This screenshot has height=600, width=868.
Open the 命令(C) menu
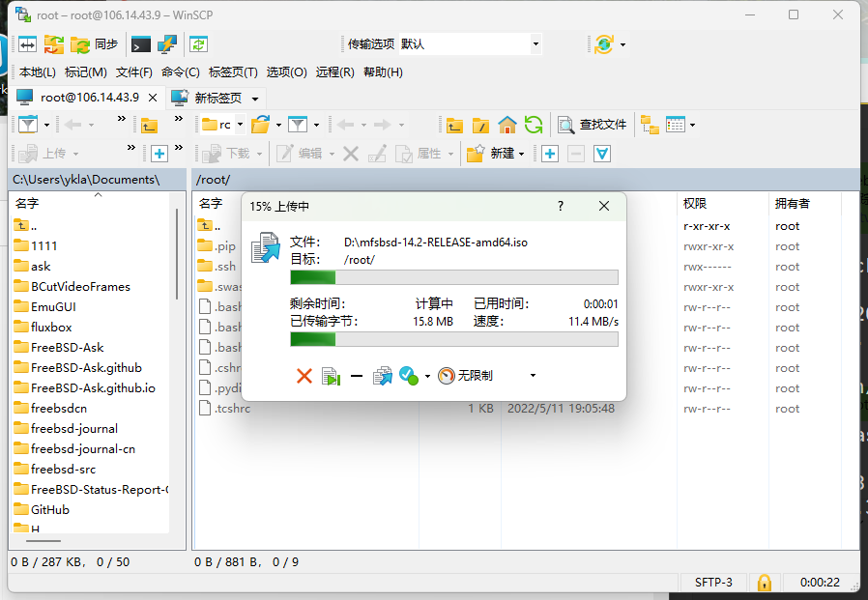pos(181,71)
